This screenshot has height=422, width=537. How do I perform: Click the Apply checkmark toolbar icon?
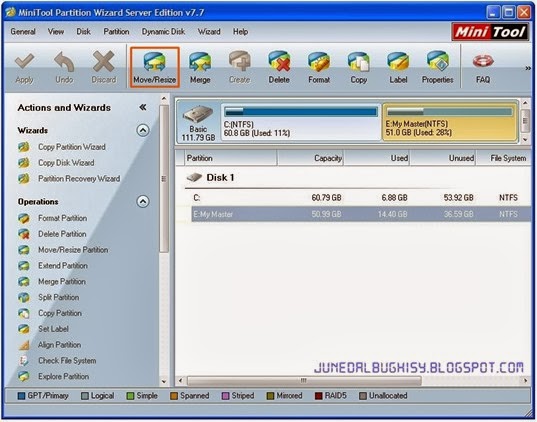click(x=24, y=62)
